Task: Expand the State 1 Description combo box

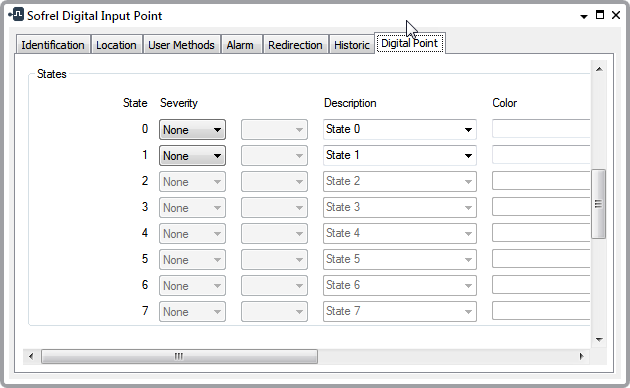Action: tap(399, 155)
